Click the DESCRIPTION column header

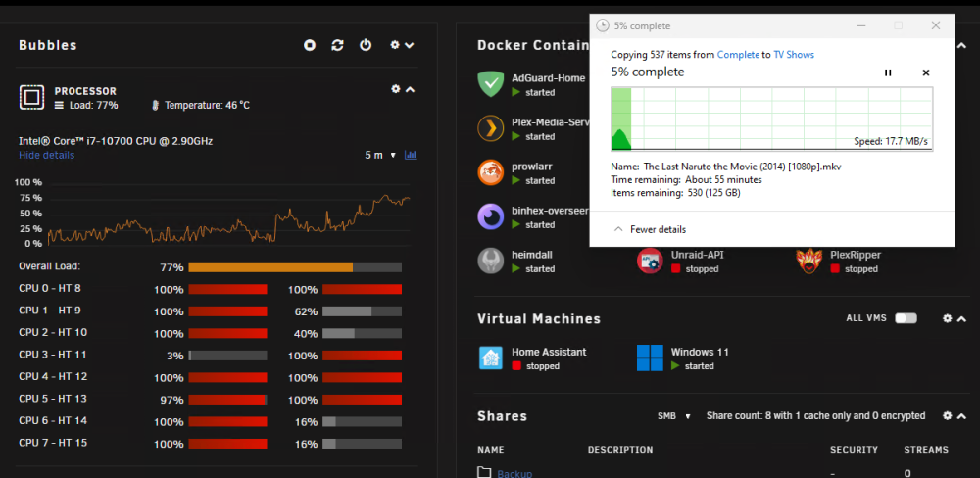click(620, 450)
